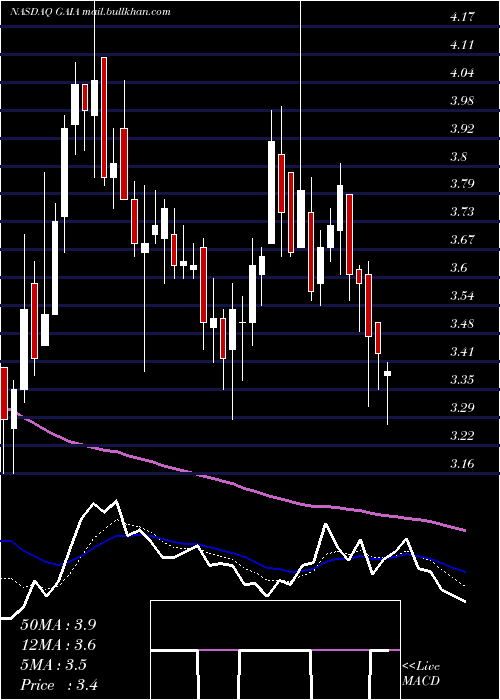This screenshot has width=500, height=700.
Task: Click the 3.73 price axis label
Action: click(463, 212)
